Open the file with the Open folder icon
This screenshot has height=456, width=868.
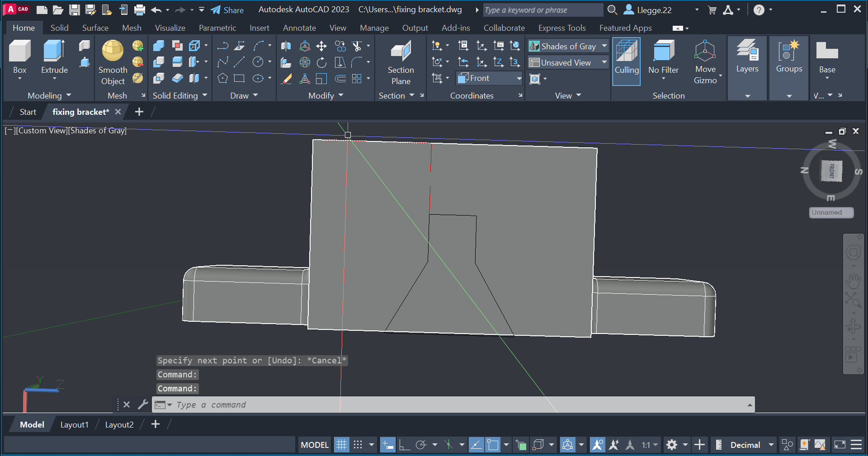tap(58, 10)
